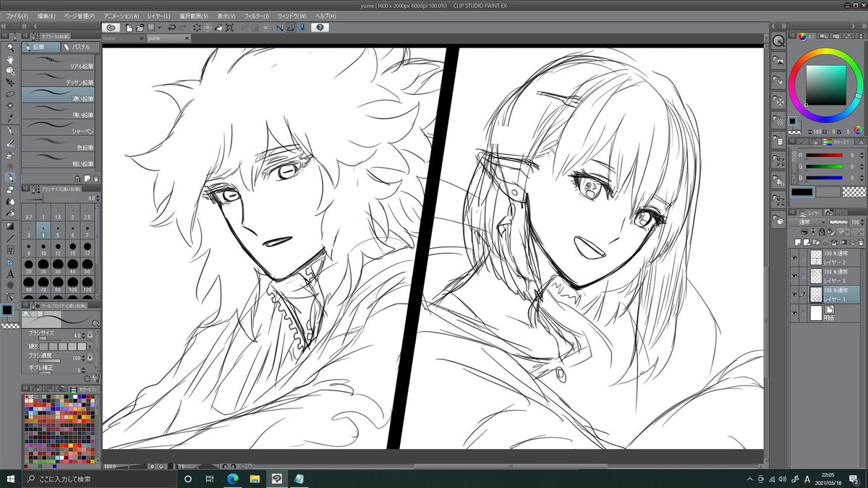
Task: Open Microsoft Edge from the taskbar
Action: pos(233,479)
